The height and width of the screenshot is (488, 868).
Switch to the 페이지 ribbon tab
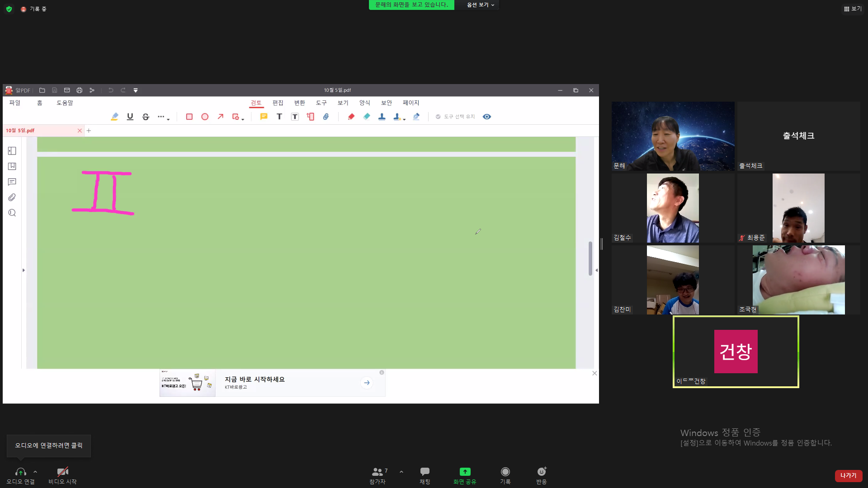click(x=411, y=103)
